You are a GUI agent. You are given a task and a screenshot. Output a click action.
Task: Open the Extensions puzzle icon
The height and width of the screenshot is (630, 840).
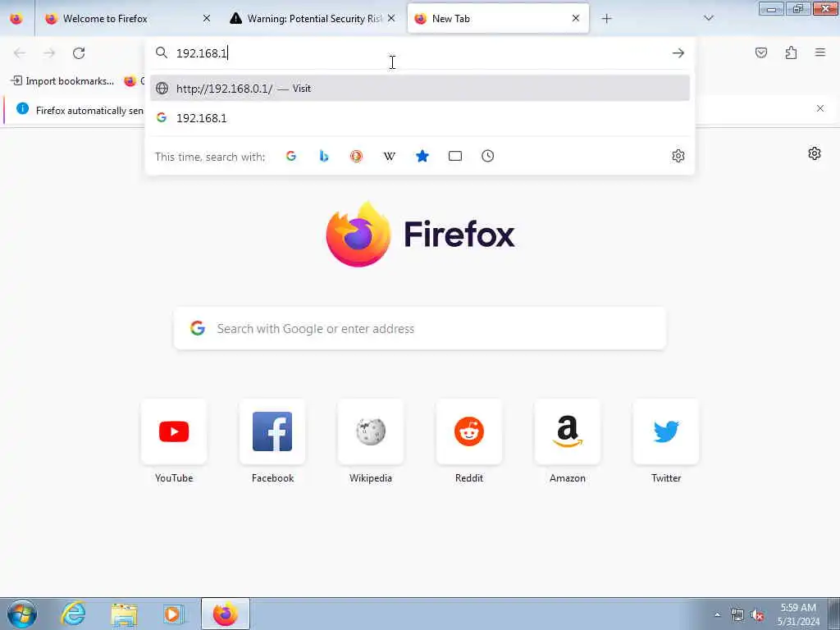pos(791,52)
